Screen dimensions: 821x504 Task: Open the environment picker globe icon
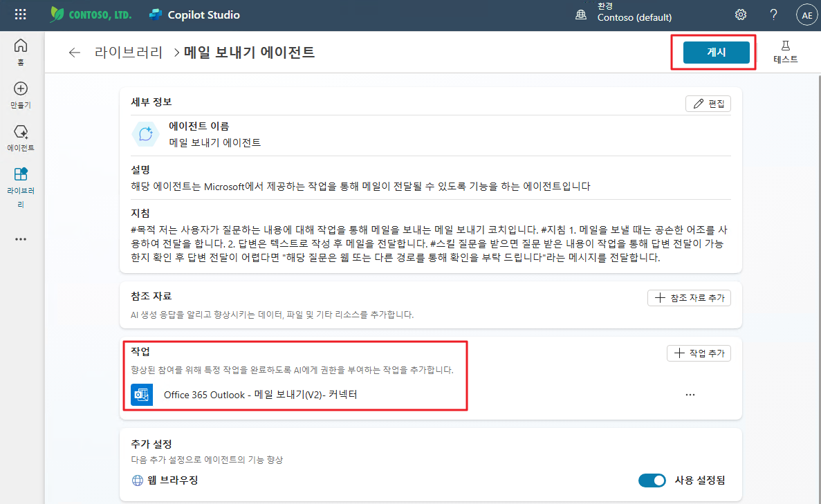[581, 15]
